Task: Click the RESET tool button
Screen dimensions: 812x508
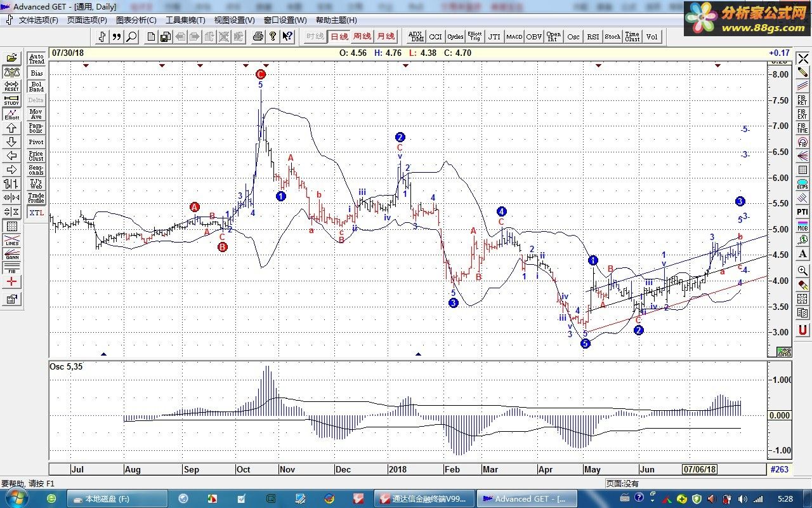Action: click(11, 86)
